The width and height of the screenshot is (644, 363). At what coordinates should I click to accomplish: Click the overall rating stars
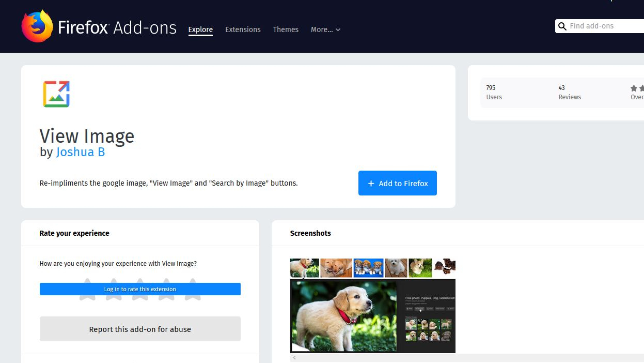(637, 88)
